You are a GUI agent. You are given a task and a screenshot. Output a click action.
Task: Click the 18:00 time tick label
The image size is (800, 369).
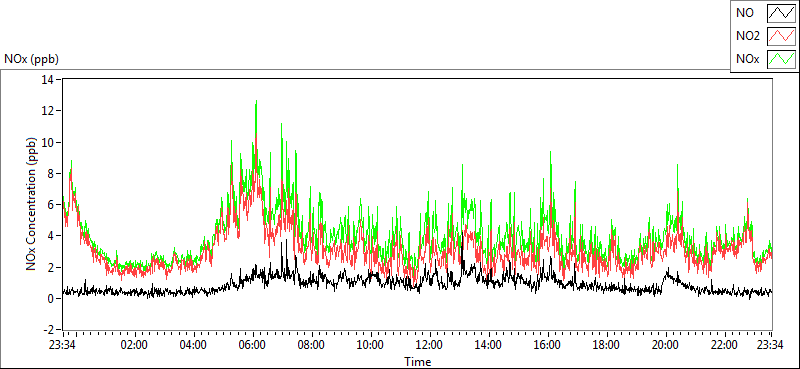click(x=607, y=344)
